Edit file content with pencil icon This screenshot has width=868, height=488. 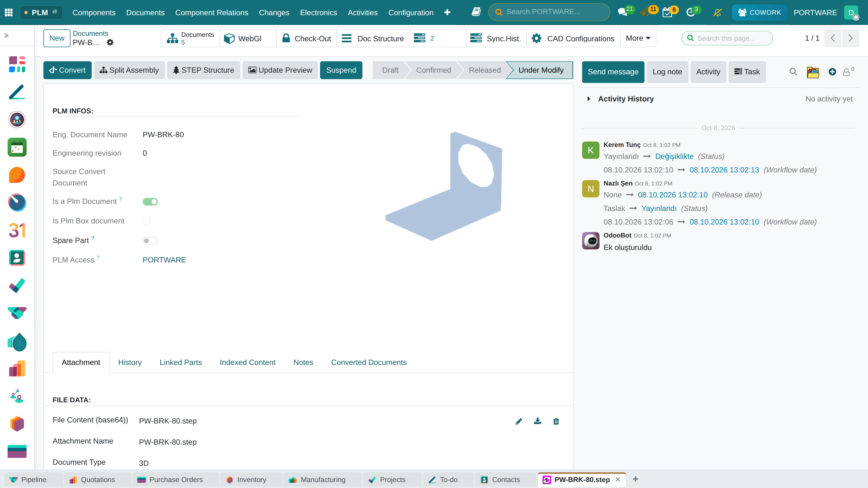[519, 421]
